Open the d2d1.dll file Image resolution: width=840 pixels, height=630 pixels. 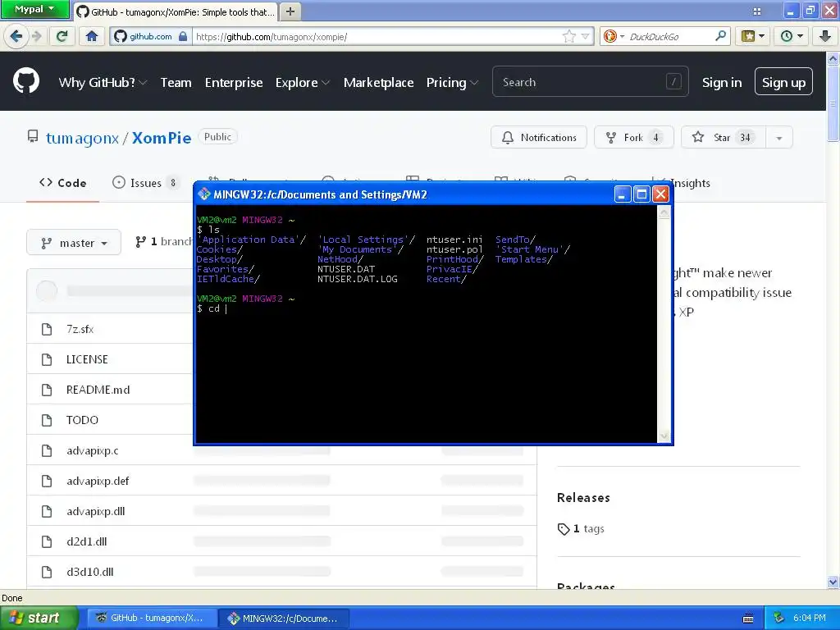pos(87,541)
